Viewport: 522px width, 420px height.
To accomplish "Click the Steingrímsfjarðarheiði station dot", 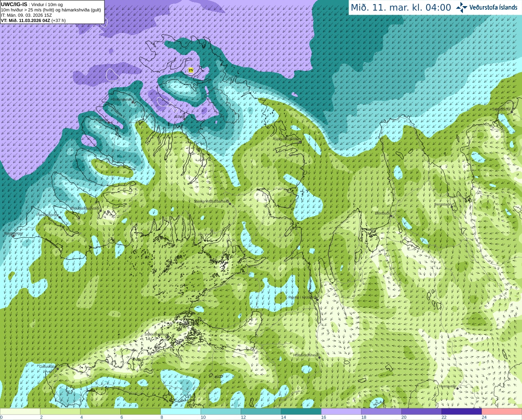I will pyautogui.click(x=230, y=203).
